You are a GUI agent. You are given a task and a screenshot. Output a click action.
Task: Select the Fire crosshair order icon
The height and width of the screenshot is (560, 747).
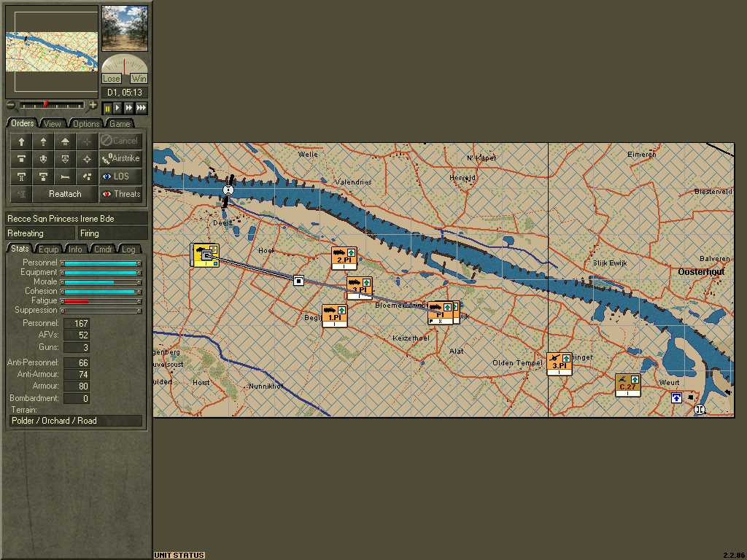(x=87, y=158)
